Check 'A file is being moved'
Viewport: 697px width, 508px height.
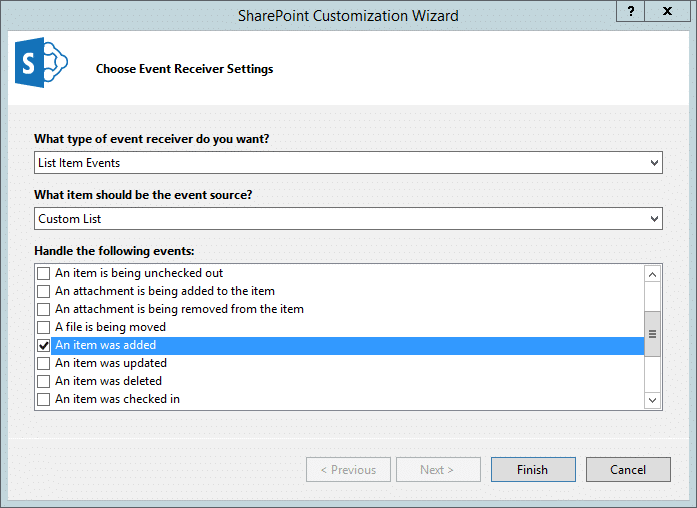[44, 327]
